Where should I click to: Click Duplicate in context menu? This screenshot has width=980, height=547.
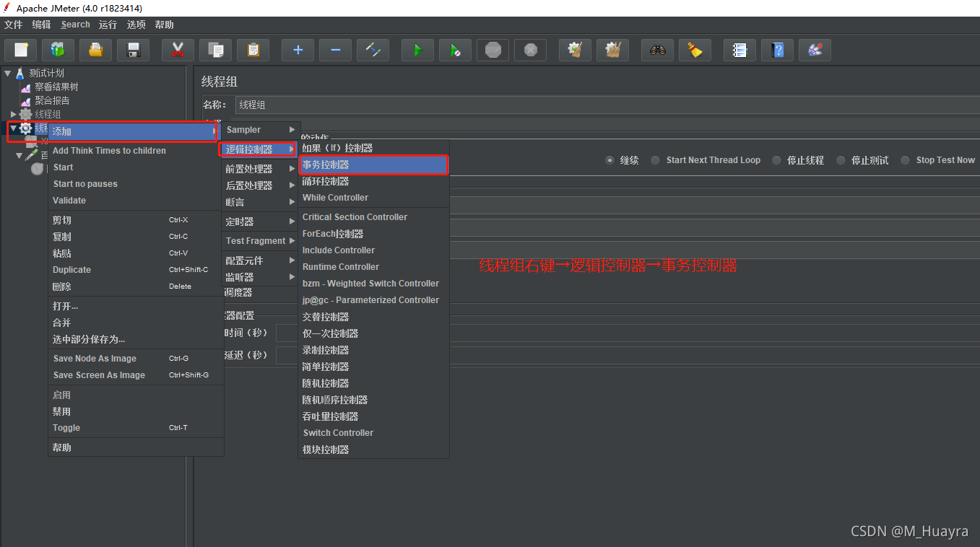136,270
